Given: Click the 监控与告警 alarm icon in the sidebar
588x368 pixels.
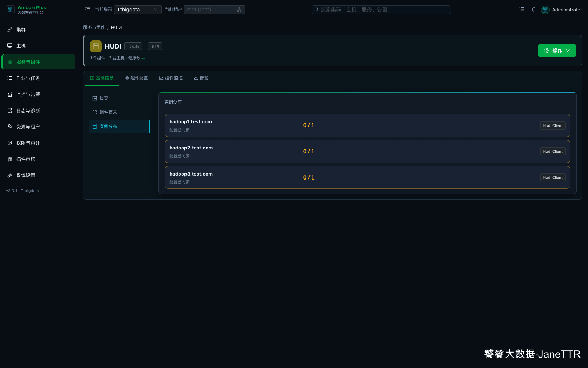Looking at the screenshot, I should [10, 94].
